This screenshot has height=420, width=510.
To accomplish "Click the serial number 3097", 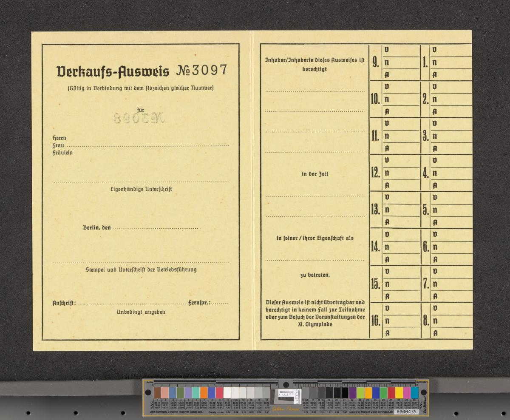I will point(209,71).
